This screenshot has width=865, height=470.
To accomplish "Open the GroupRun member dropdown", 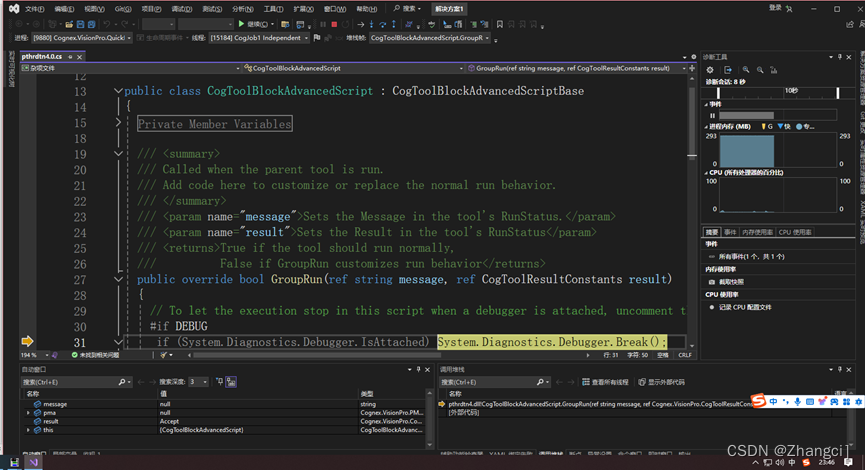I will (x=577, y=68).
